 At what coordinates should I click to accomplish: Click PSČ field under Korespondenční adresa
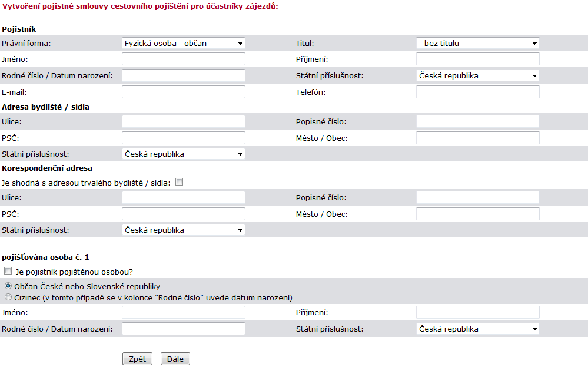[184, 214]
